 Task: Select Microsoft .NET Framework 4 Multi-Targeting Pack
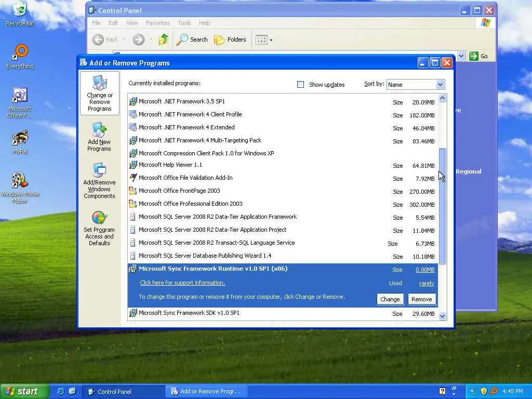coord(283,140)
